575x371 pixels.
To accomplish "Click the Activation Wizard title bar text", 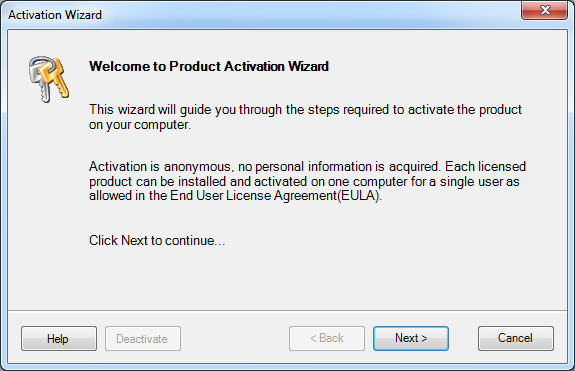I will point(55,15).
